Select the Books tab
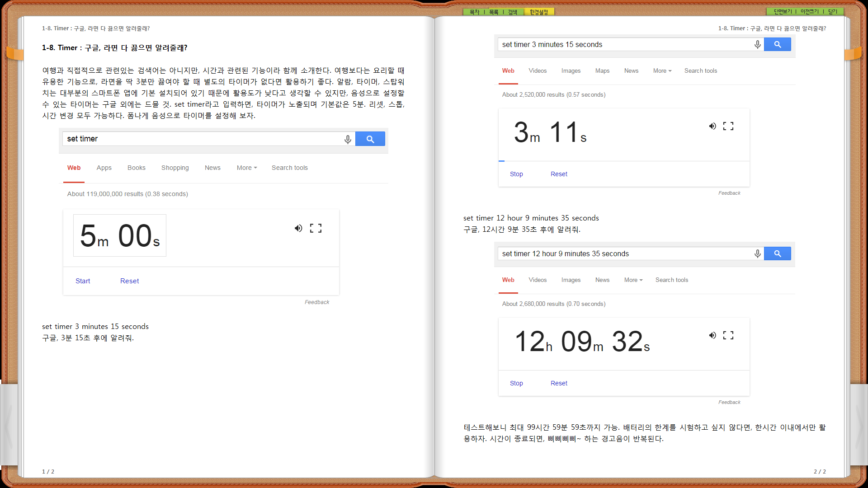The width and height of the screenshot is (868, 488). (137, 168)
